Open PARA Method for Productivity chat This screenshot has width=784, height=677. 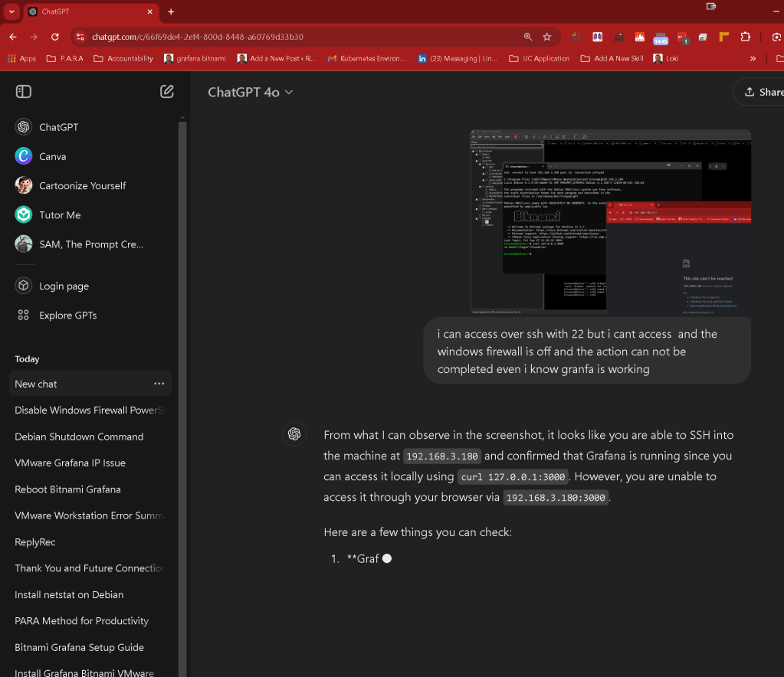coord(81,621)
